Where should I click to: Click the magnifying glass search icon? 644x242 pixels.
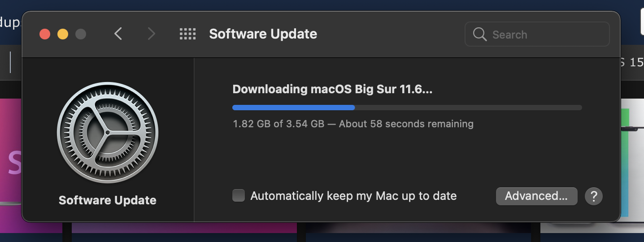[479, 35]
